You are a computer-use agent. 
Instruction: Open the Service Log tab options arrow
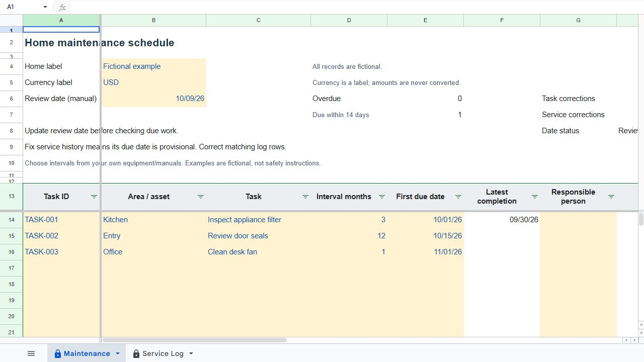coord(191,353)
